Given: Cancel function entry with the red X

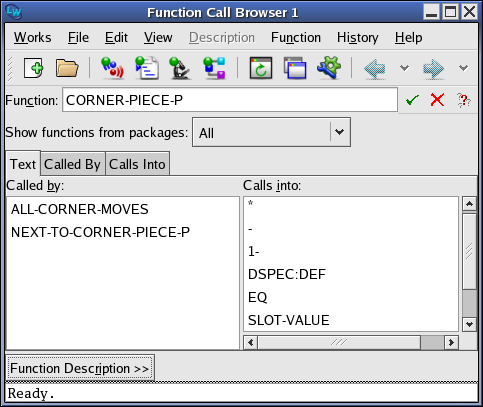Looking at the screenshot, I should [x=437, y=100].
